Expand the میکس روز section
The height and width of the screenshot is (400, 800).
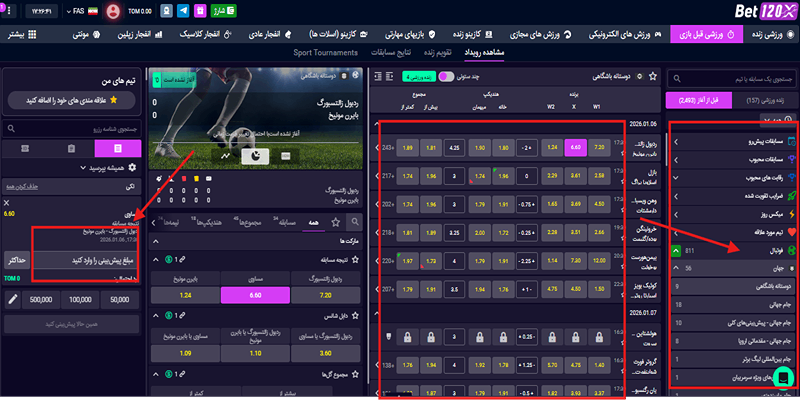tap(732, 214)
